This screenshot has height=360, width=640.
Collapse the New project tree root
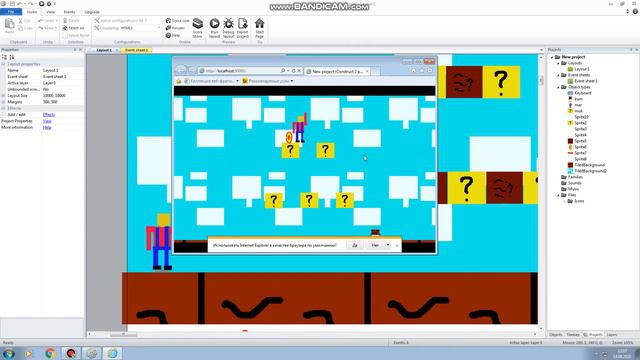pyautogui.click(x=552, y=57)
